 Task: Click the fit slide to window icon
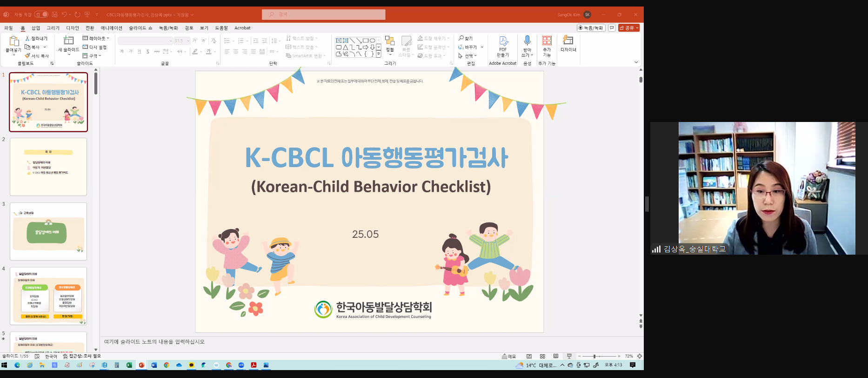[640, 356]
